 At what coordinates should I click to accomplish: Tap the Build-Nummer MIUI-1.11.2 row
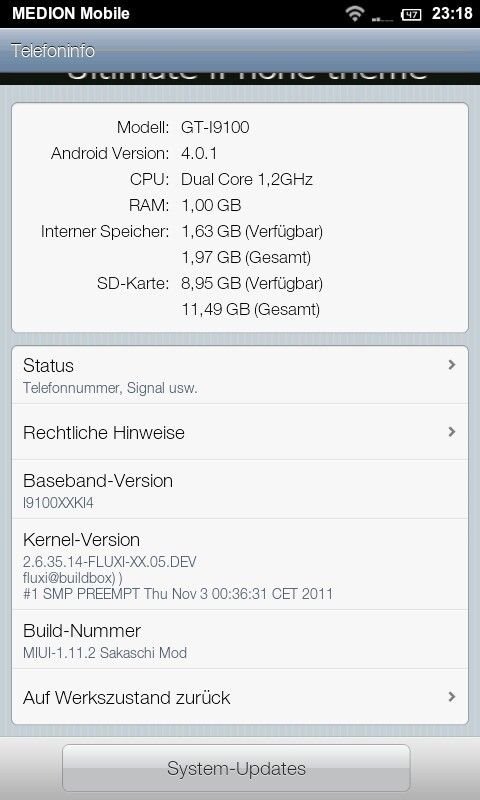pos(240,639)
